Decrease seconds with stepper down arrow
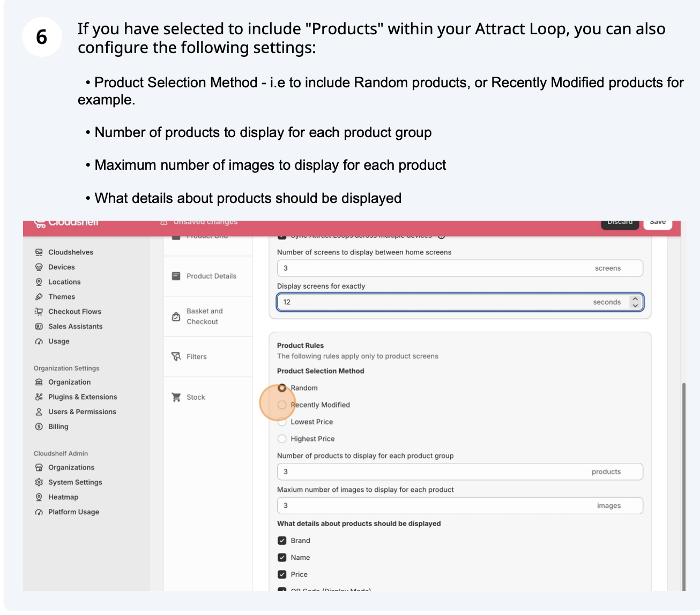 (635, 305)
